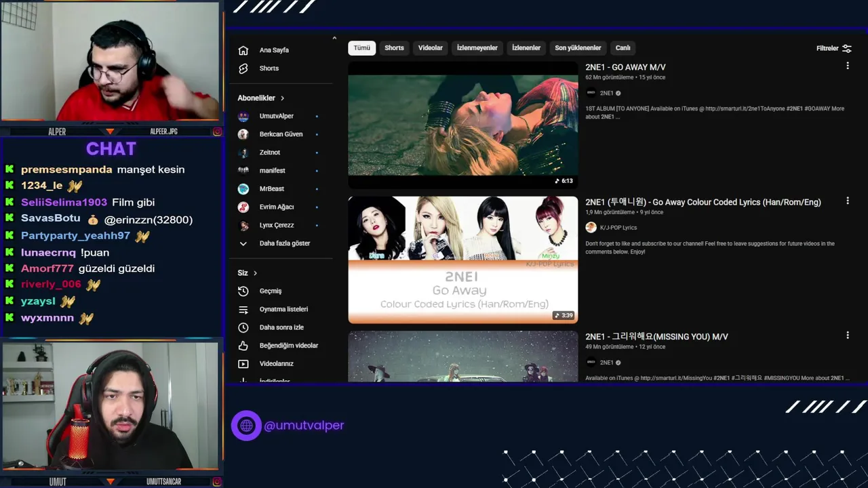This screenshot has height=488, width=868.
Task: Select the Tümü filter chip
Action: (x=362, y=48)
